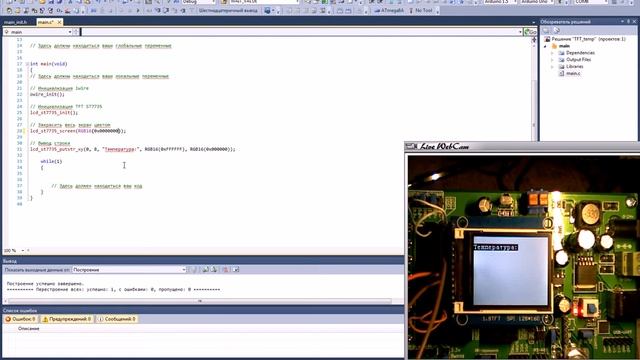Click the Перестроение всех summary line
This screenshot has height=360, width=640.
[113, 289]
